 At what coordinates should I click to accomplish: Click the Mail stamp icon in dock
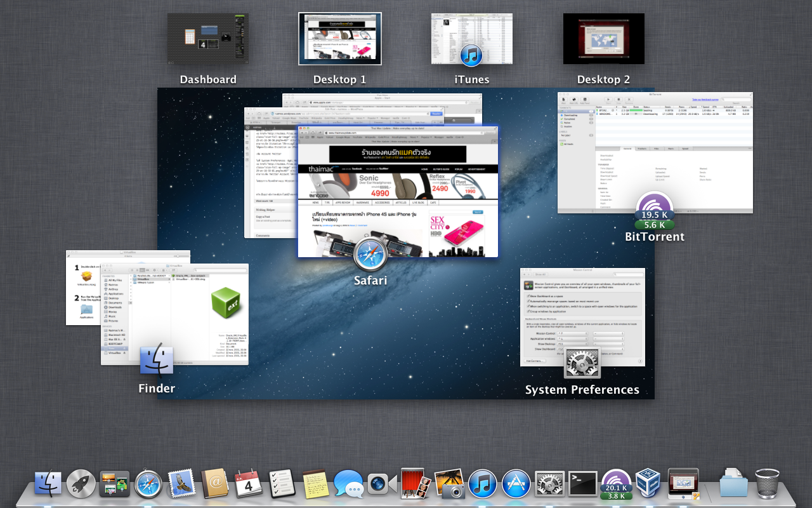tap(180, 484)
